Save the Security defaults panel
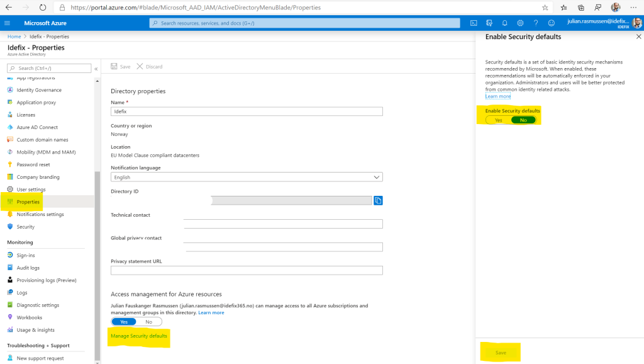The width and height of the screenshot is (644, 364). (501, 353)
